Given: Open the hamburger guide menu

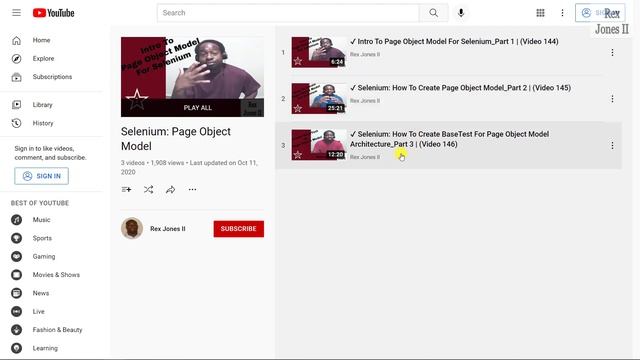Looking at the screenshot, I should click(16, 13).
